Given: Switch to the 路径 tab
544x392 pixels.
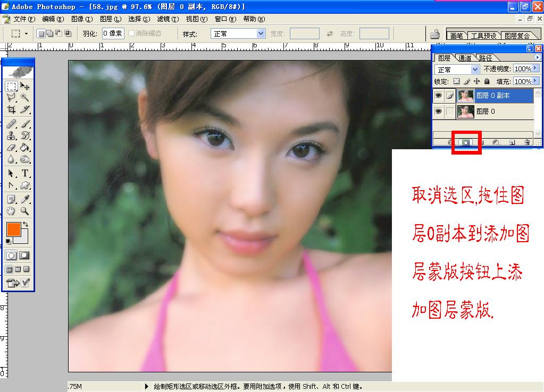Looking at the screenshot, I should (486, 58).
